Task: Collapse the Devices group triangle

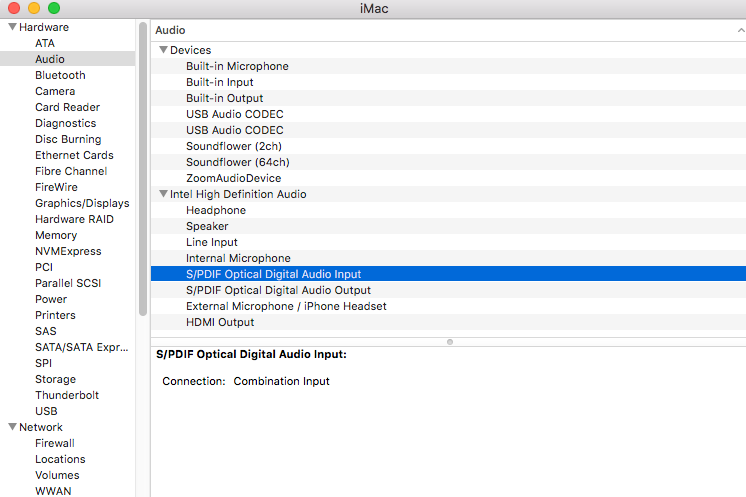Action: 163,49
